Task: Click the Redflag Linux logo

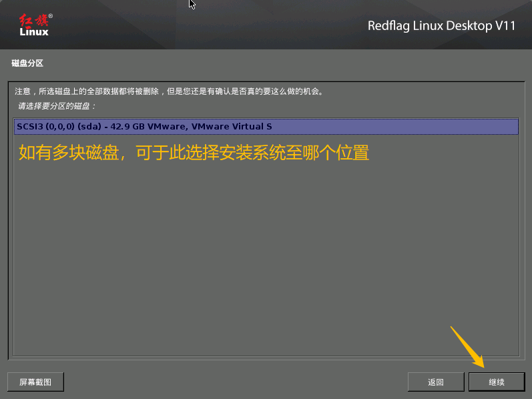Action: pos(35,25)
